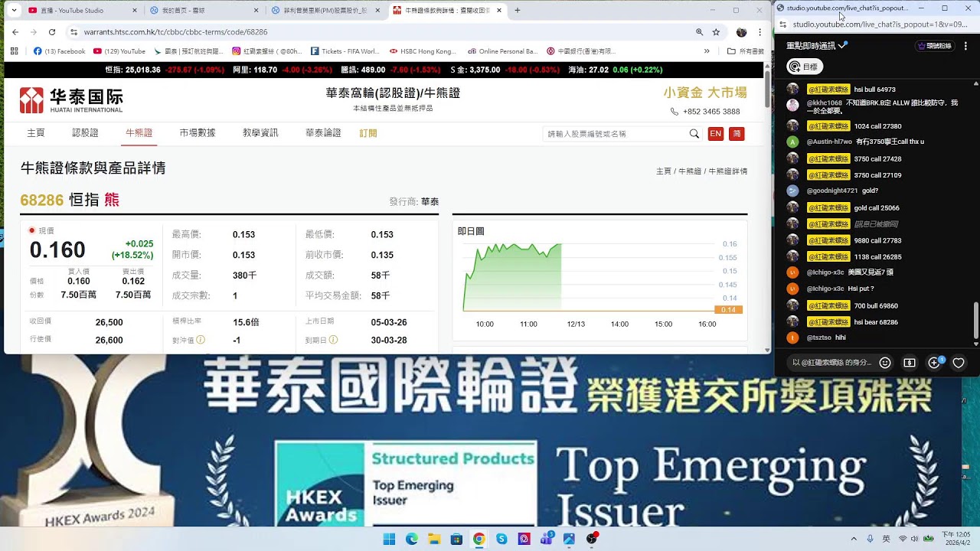
Task: Open the 所有書籤 folder
Action: click(746, 51)
